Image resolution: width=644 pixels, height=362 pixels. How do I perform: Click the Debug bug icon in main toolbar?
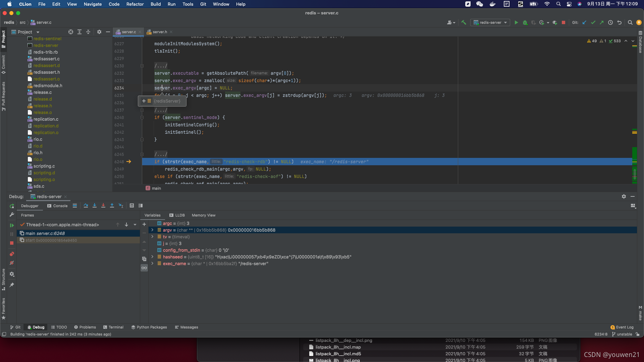pos(525,22)
